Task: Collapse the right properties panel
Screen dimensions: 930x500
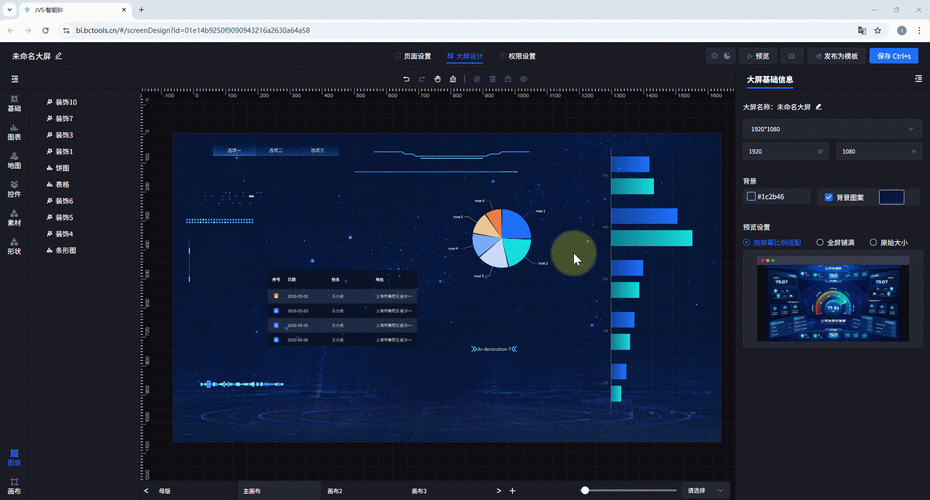Action: click(918, 79)
